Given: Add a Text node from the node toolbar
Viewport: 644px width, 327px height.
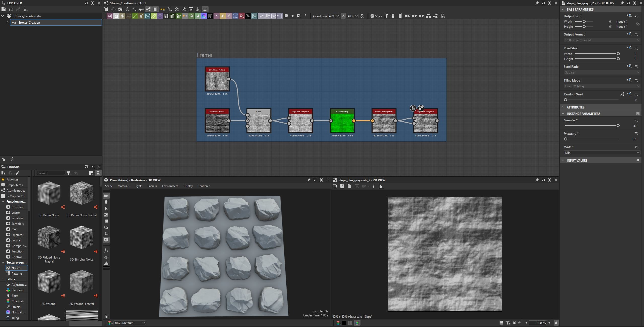Looking at the screenshot, I should click(229, 16).
